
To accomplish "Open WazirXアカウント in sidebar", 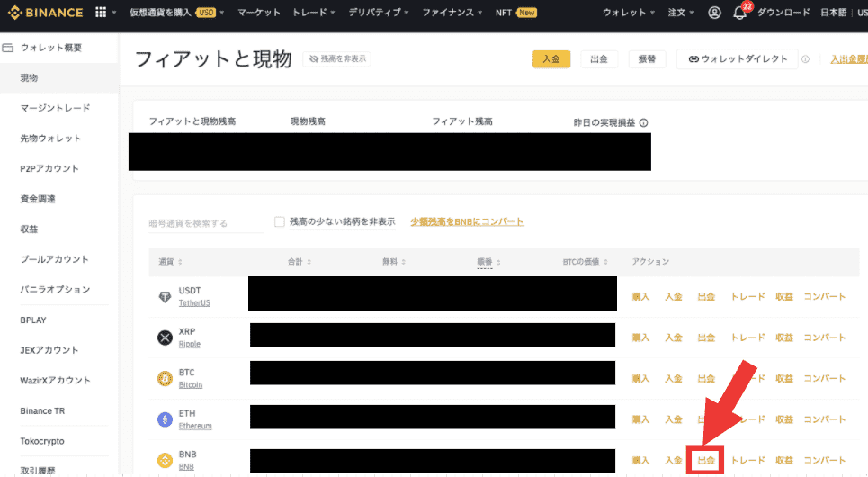I will click(x=55, y=380).
